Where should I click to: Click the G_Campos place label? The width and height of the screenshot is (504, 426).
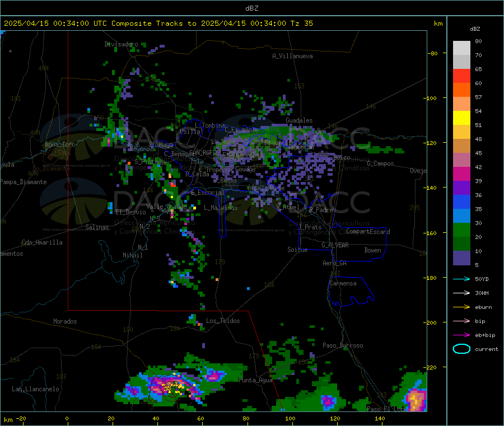[x=380, y=163]
